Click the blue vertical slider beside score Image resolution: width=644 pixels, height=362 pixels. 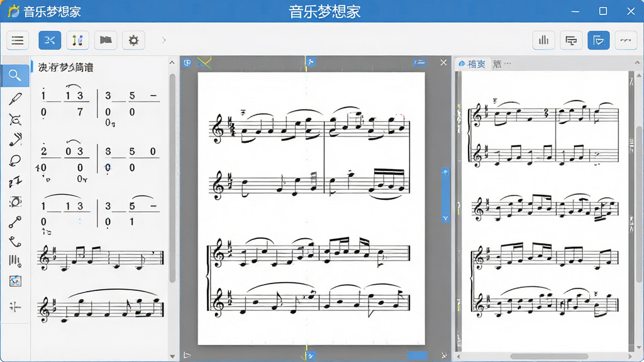pos(445,195)
